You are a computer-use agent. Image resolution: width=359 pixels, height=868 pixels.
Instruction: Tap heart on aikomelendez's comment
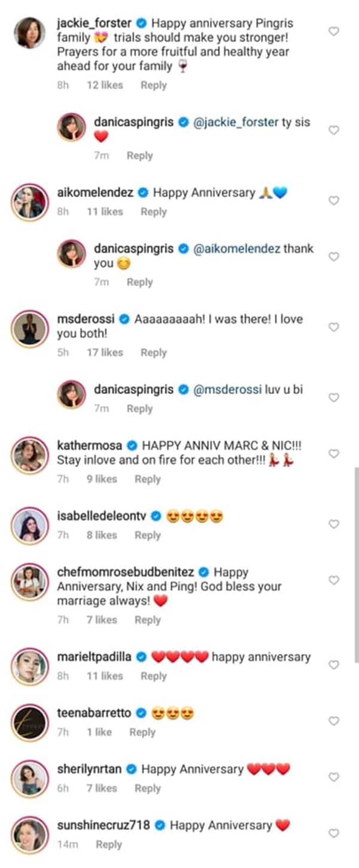(333, 200)
